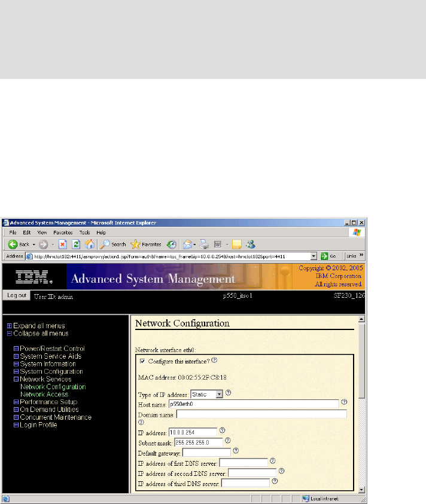
Task: Click the Windows flag logo
Action: [357, 232]
